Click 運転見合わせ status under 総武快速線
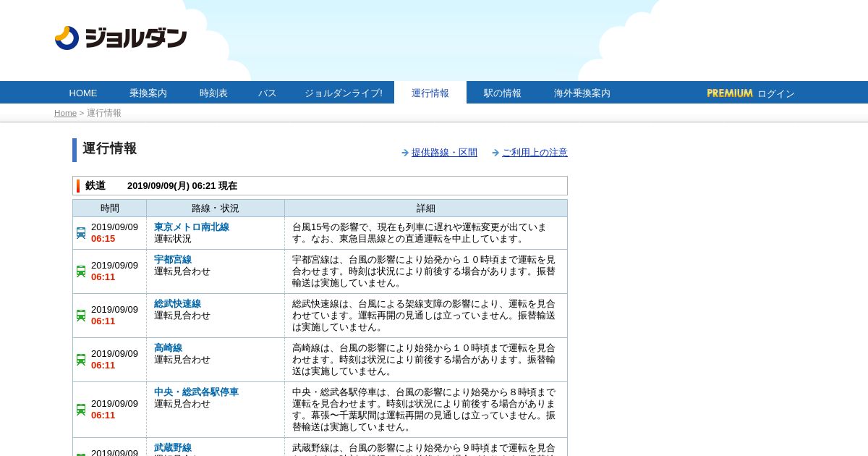The width and height of the screenshot is (868, 456). tap(182, 316)
